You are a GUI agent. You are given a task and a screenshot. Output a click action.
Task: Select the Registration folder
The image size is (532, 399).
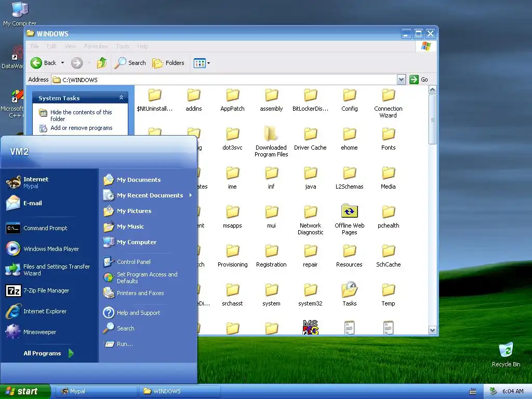point(271,256)
